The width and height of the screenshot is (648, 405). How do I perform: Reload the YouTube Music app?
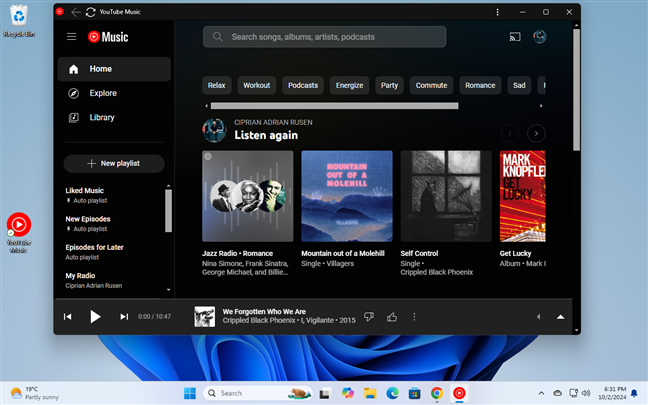tap(91, 12)
